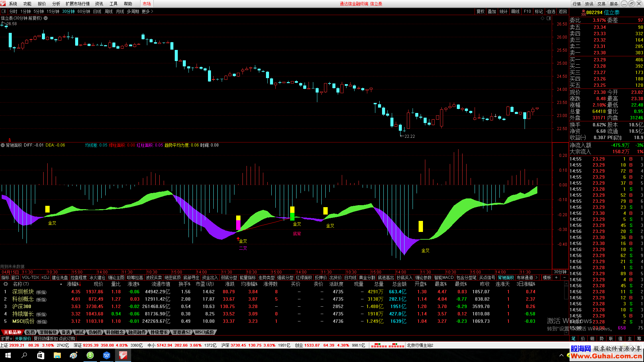This screenshot has height=362, width=644.
Task: Click the gear icon in the related-list header
Action: (6, 284)
